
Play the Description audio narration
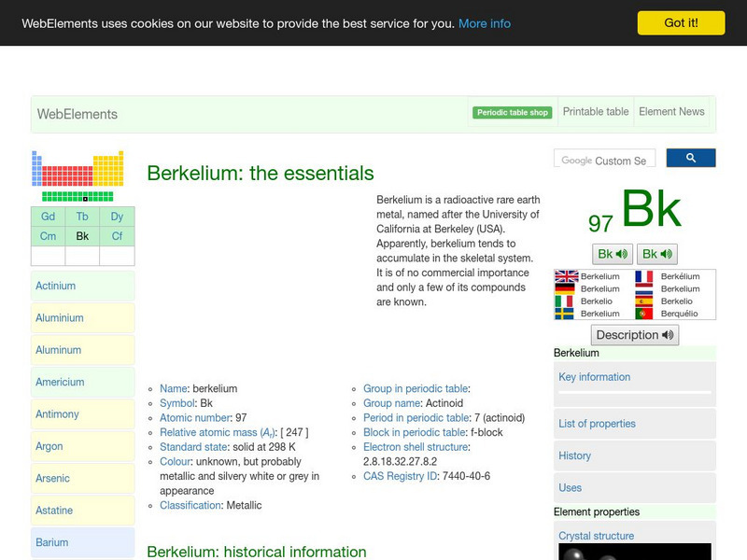coord(635,335)
